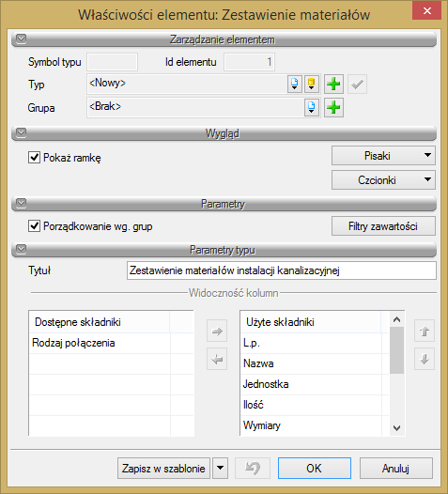Move component right with the arrow icon
448x494 pixels.
(217, 332)
